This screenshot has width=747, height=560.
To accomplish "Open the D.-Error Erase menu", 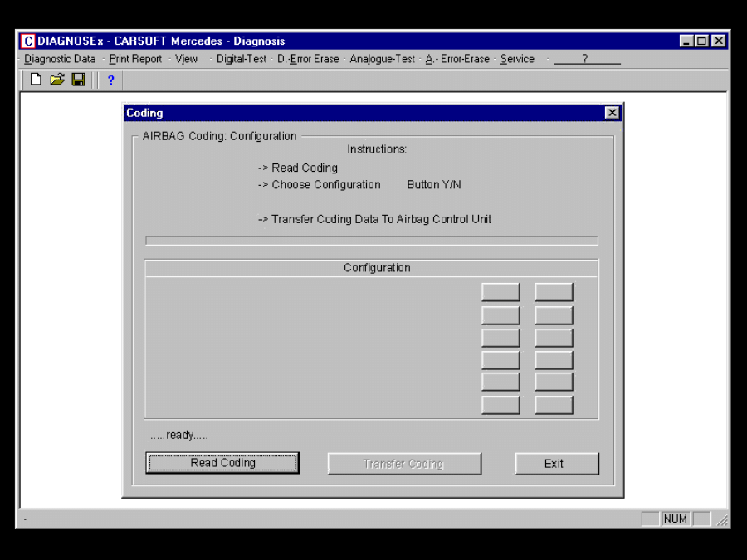I will click(x=308, y=59).
